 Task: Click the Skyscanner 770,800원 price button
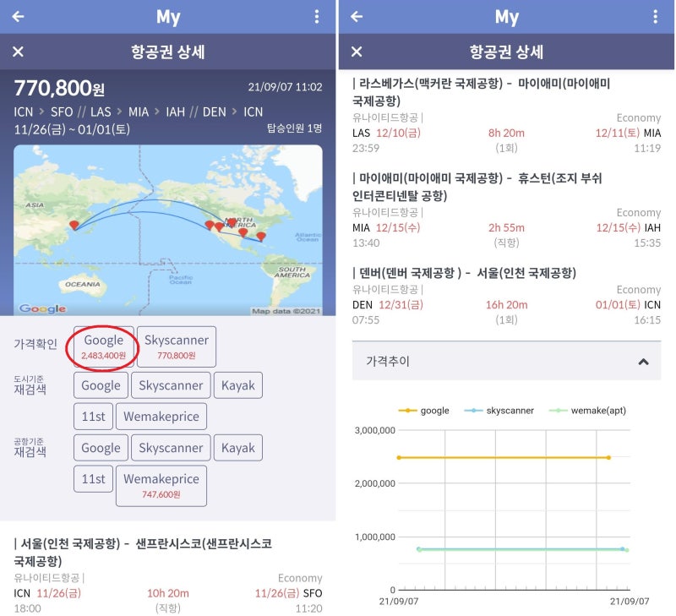(177, 346)
